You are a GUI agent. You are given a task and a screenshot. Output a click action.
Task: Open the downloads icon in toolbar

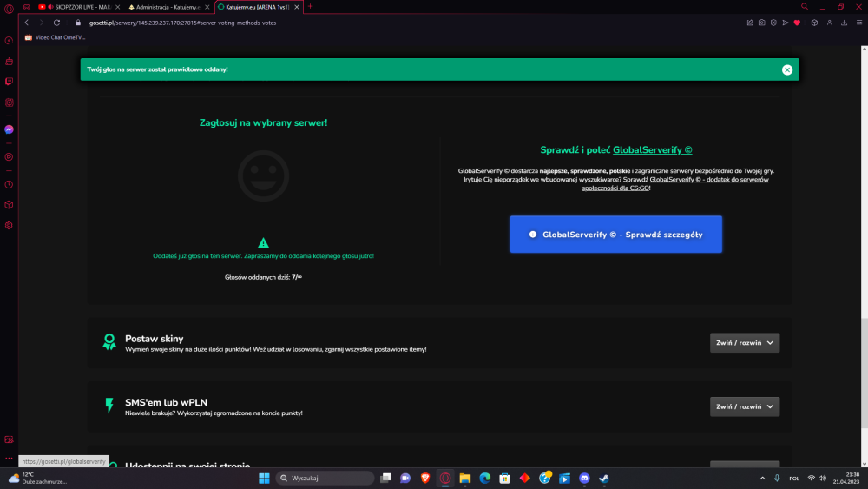[x=845, y=23]
